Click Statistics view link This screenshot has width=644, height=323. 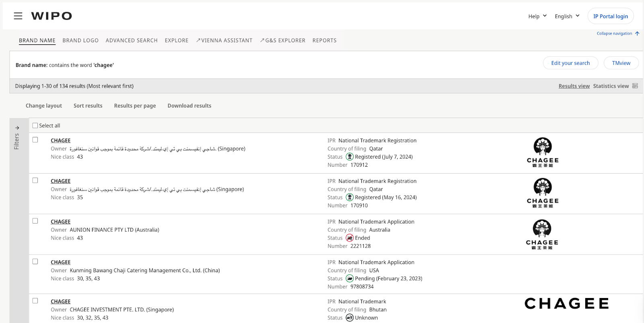[611, 86]
